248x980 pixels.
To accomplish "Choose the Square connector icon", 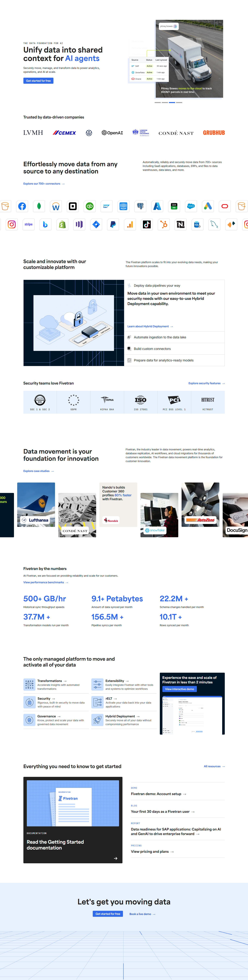I will pos(73,206).
